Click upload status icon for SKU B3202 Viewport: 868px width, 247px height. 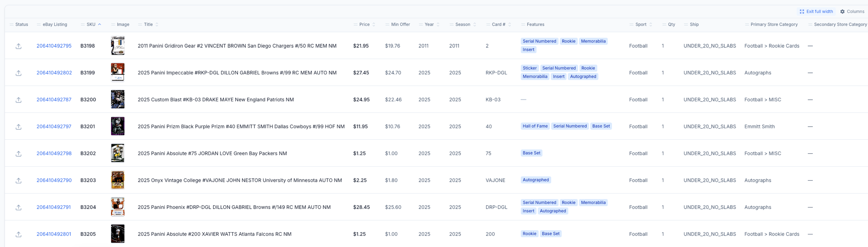coord(19,154)
